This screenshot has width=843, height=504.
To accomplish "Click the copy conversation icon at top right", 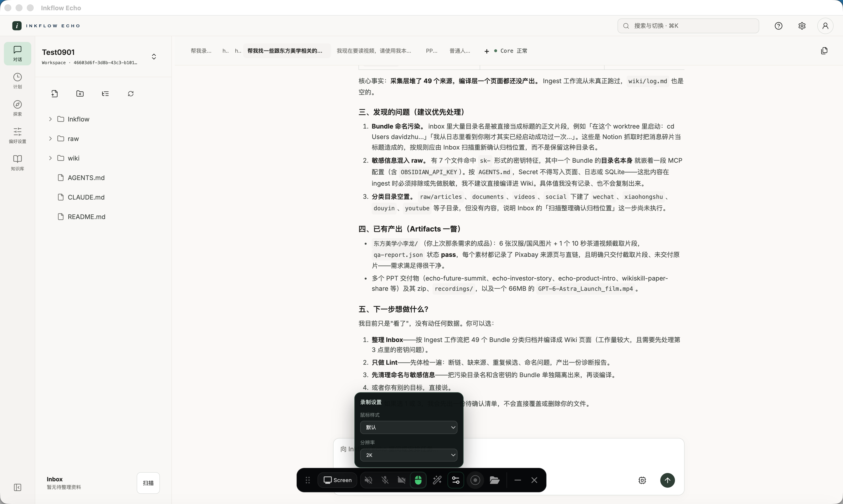I will click(x=824, y=51).
